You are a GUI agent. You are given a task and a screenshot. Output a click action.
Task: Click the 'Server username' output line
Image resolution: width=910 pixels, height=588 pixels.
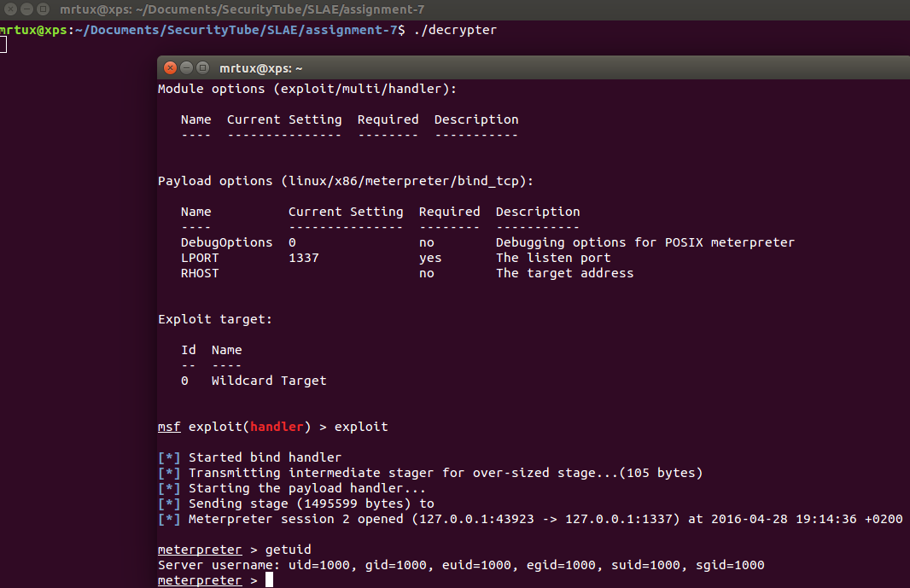point(461,565)
